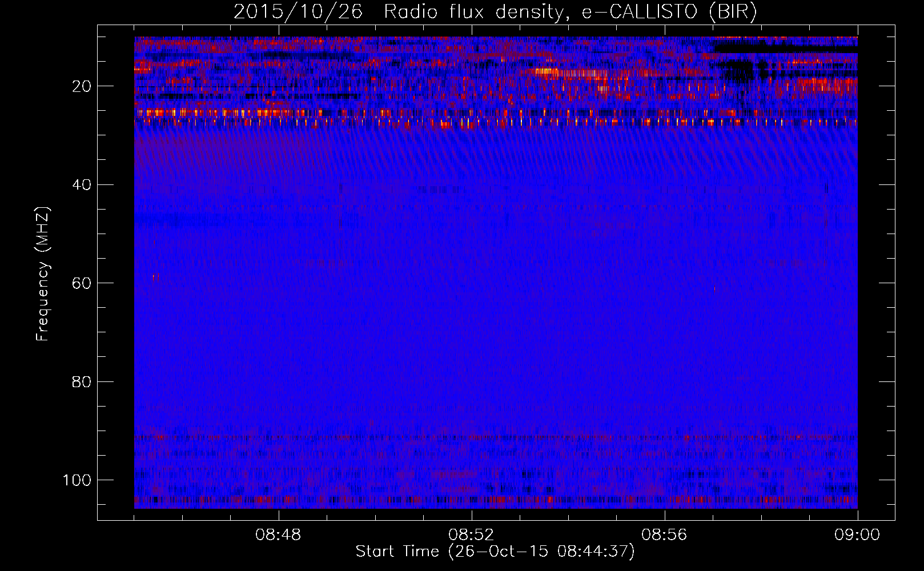Click the '08:56' time tick label
This screenshot has height=571, width=924.
click(x=664, y=535)
